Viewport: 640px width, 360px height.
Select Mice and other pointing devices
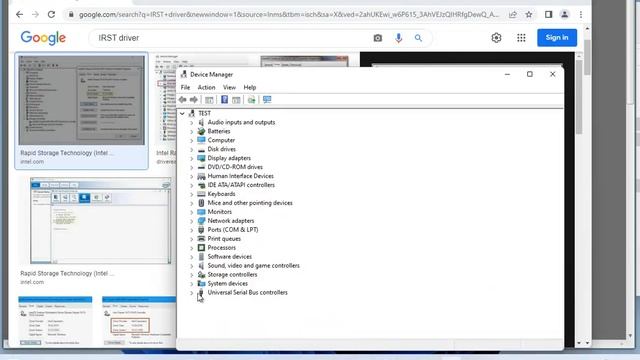click(x=250, y=203)
